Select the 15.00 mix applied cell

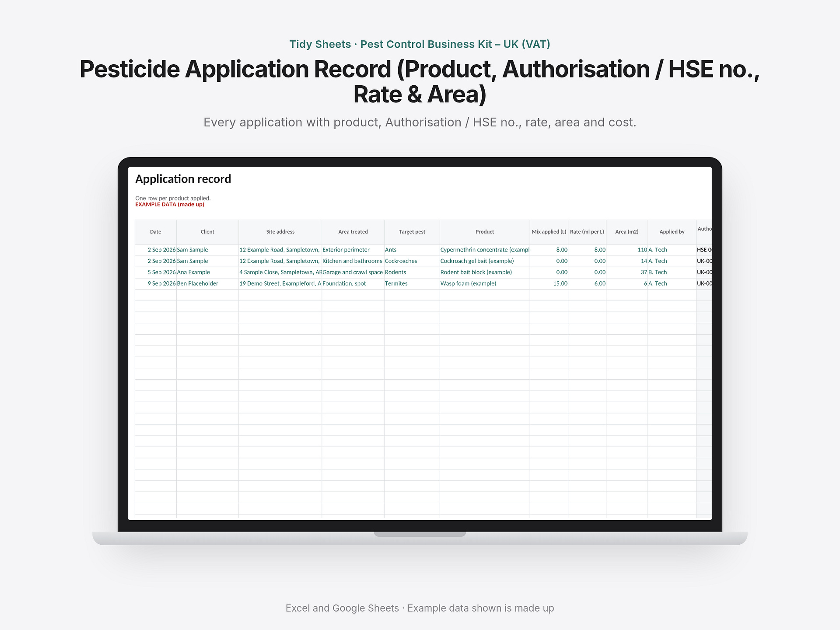549,283
